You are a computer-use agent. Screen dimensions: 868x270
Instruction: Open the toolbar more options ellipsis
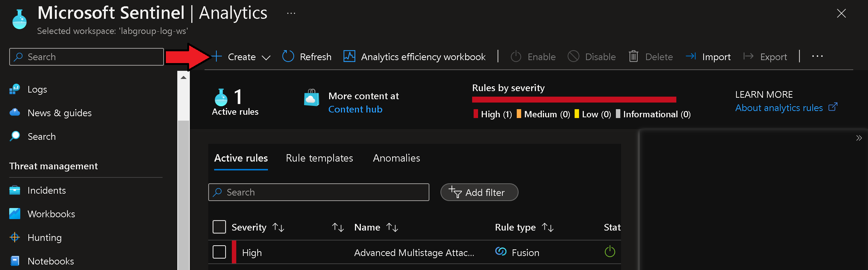[x=817, y=56]
